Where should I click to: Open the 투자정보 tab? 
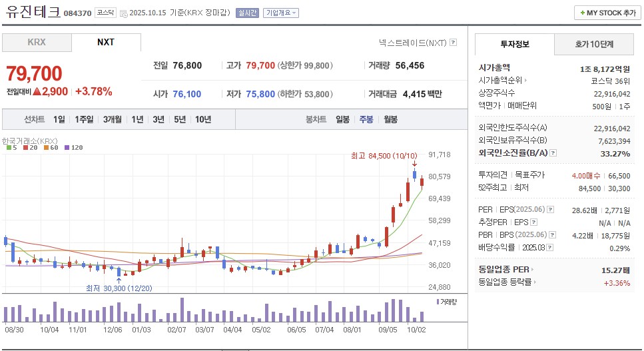pyautogui.click(x=515, y=45)
